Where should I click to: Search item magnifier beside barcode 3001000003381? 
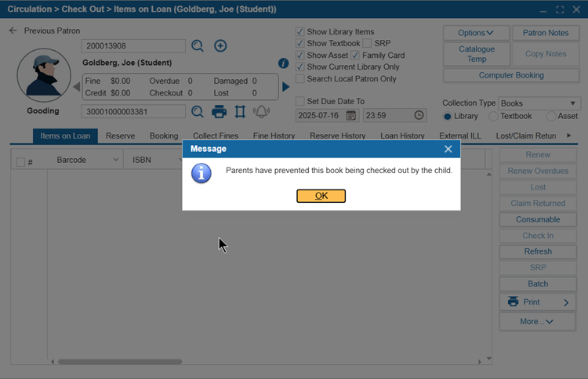click(x=198, y=112)
